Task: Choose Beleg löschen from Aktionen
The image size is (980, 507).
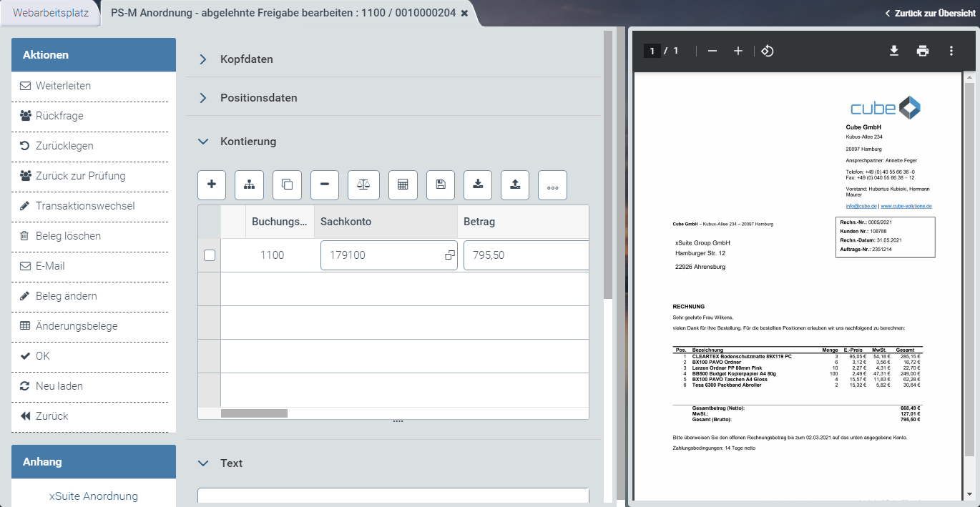Action: (x=68, y=236)
